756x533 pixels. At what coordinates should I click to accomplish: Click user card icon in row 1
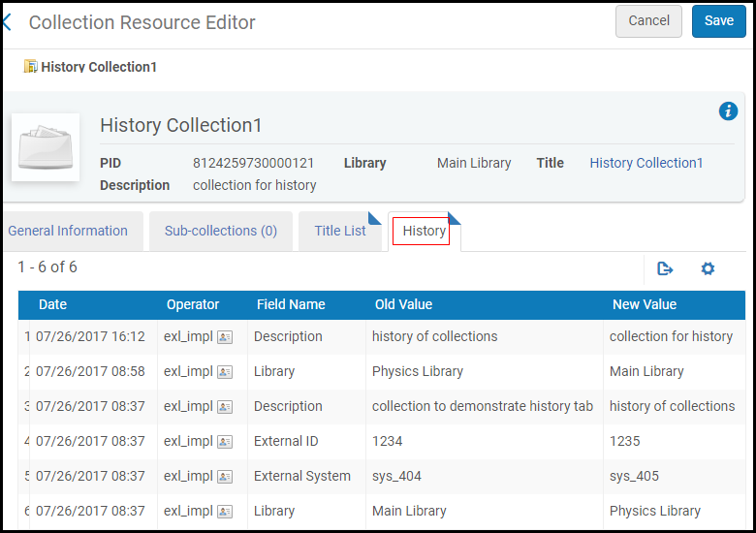[225, 337]
